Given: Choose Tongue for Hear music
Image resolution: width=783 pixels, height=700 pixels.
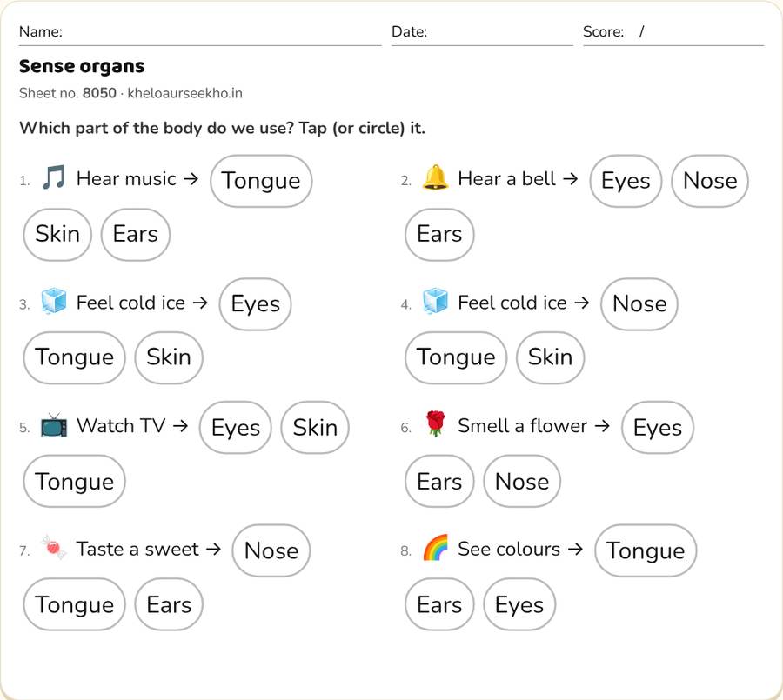Looking at the screenshot, I should coord(261,181).
